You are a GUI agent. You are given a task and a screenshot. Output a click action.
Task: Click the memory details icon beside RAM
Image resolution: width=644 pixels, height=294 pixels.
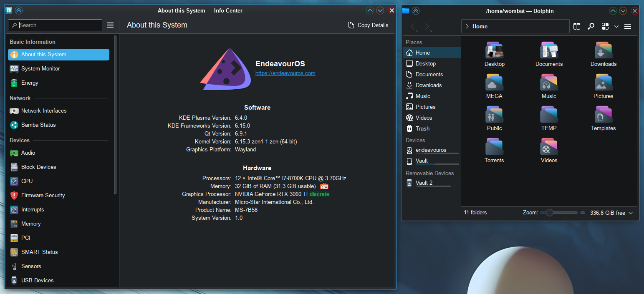[x=324, y=186]
